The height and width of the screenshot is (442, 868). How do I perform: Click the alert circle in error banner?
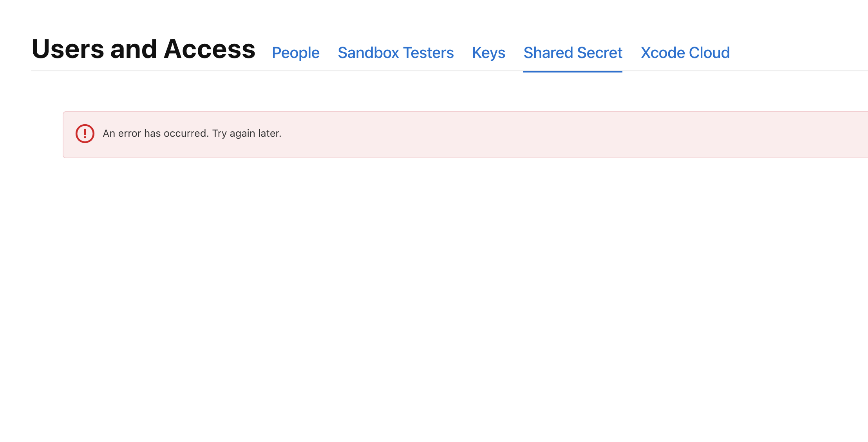[85, 134]
